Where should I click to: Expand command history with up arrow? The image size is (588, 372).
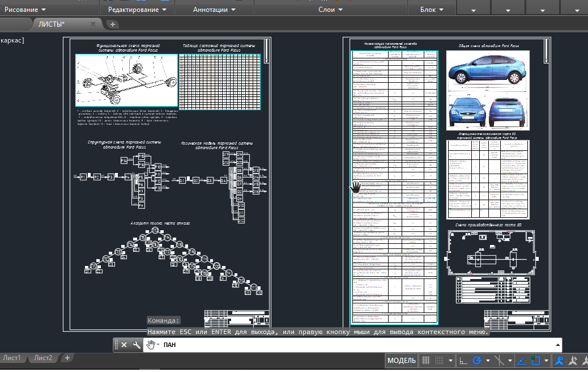tap(557, 345)
